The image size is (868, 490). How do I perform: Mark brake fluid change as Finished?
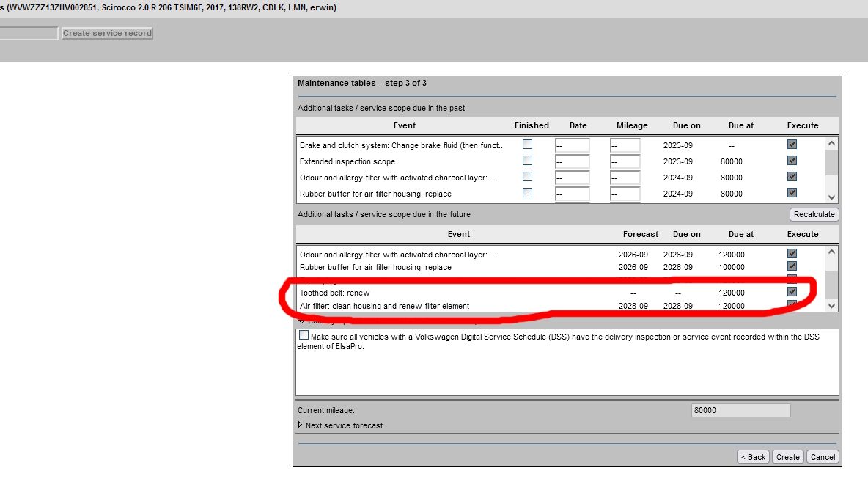[x=527, y=145]
